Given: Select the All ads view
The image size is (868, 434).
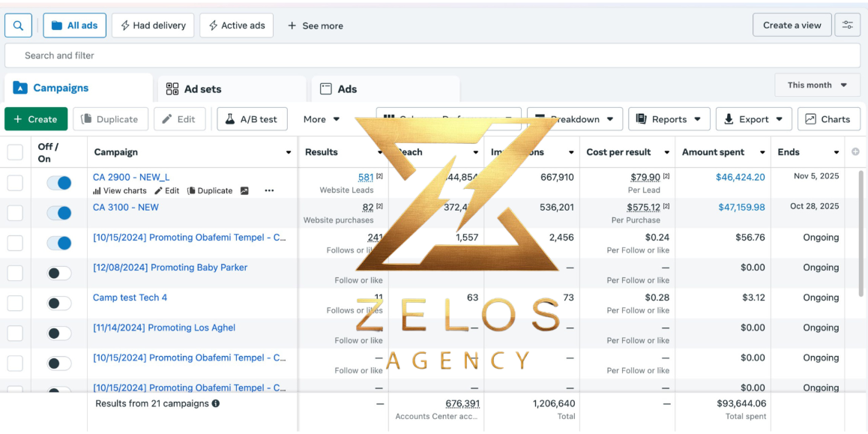Looking at the screenshot, I should [75, 25].
